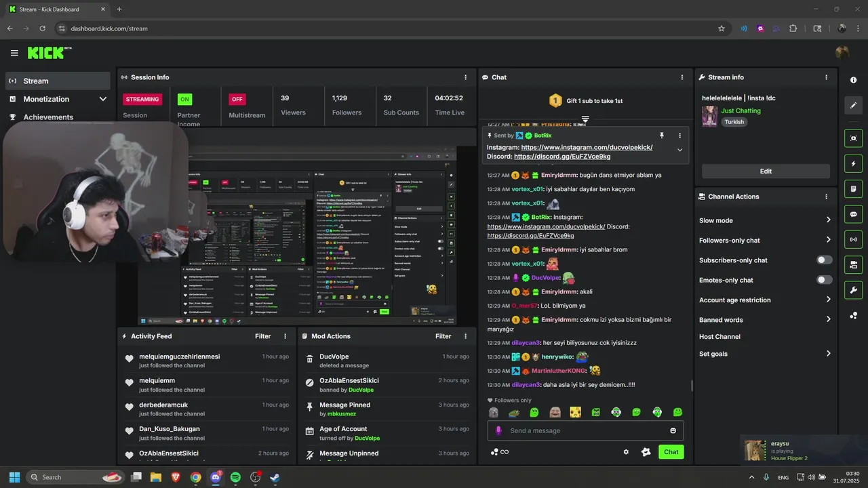The width and height of the screenshot is (868, 488).
Task: Expand the Monetization sidebar section
Action: 58,99
